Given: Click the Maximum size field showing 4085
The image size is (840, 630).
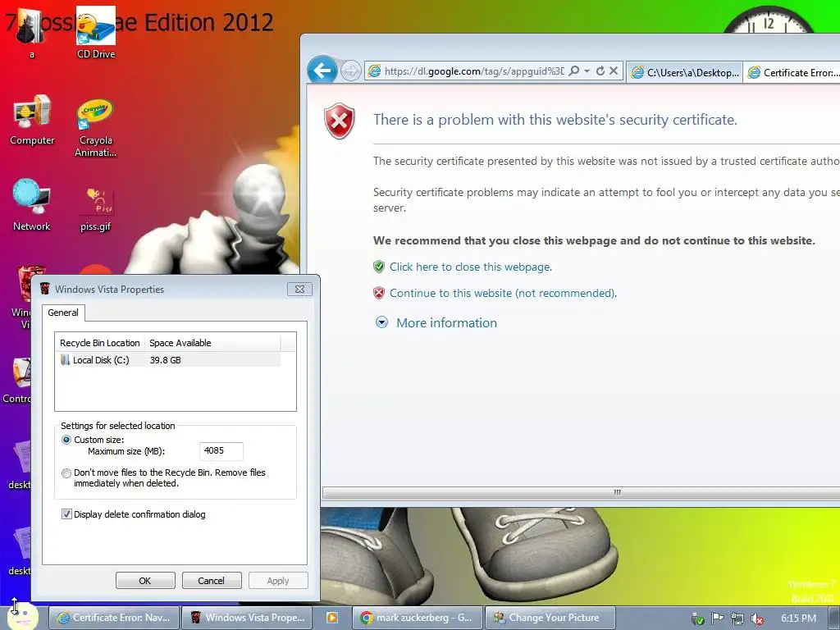Looking at the screenshot, I should pyautogui.click(x=221, y=451).
